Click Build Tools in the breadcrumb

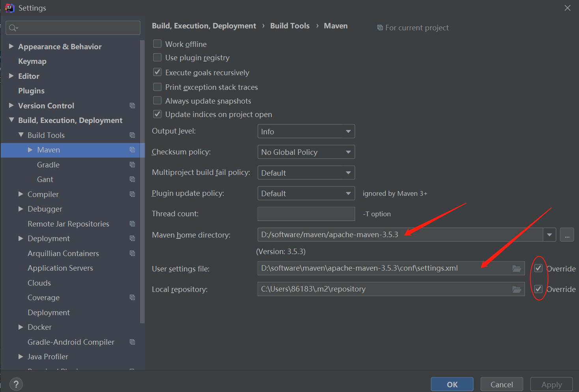[x=290, y=26]
